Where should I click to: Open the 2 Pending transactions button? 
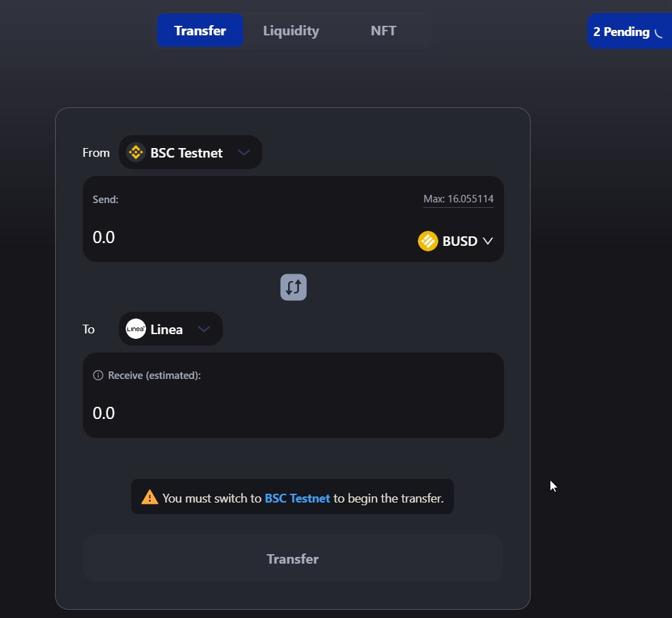click(x=629, y=31)
